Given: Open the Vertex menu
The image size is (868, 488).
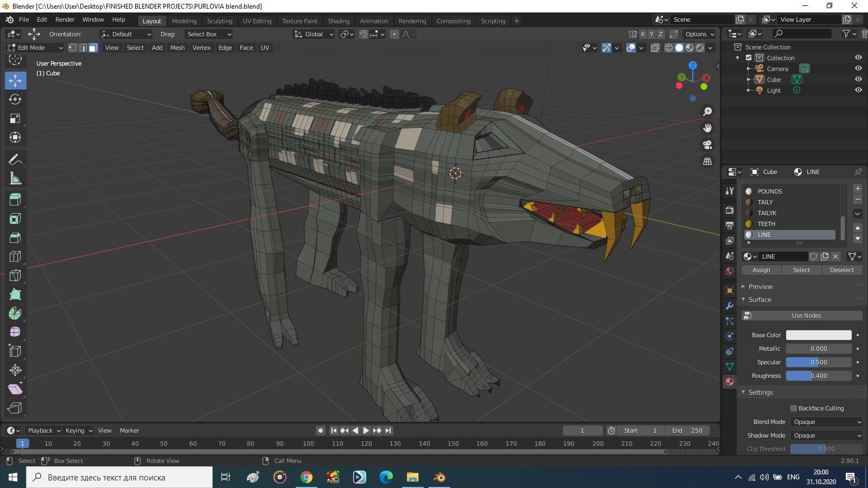Looking at the screenshot, I should tap(201, 48).
